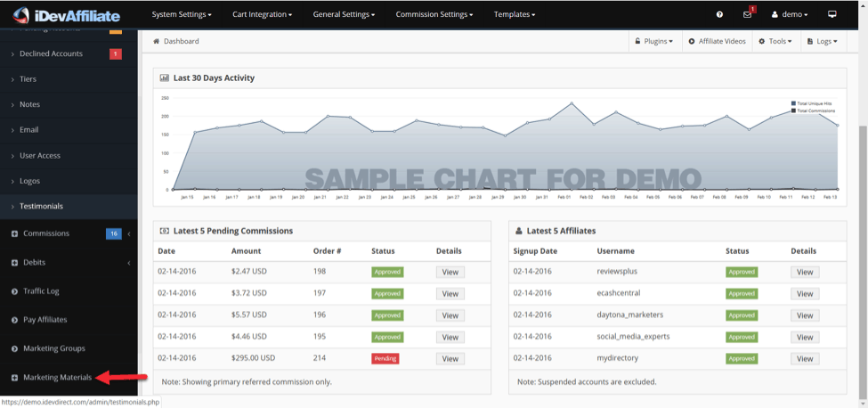Viewport: 868px width, 409px height.
Task: Click the red Pending status label
Action: click(385, 358)
